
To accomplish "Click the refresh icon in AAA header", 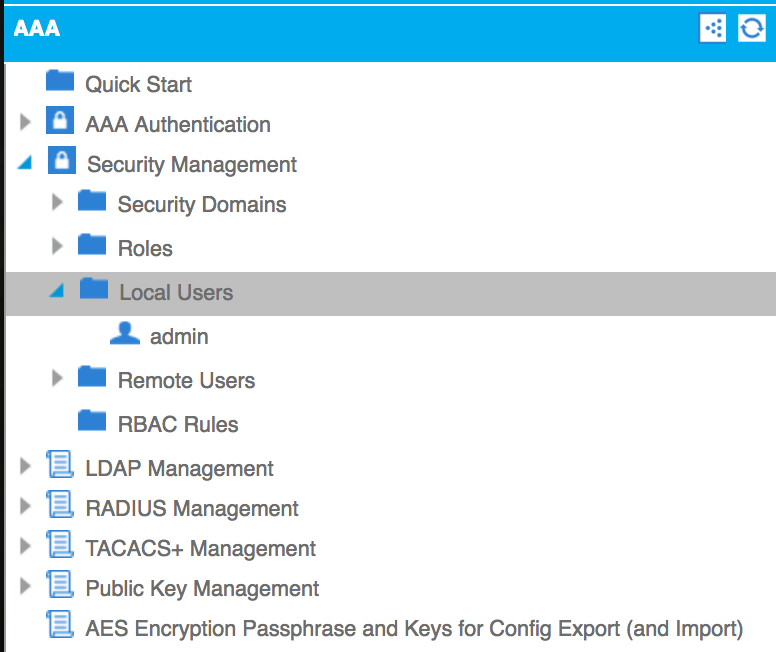I will coord(751,28).
